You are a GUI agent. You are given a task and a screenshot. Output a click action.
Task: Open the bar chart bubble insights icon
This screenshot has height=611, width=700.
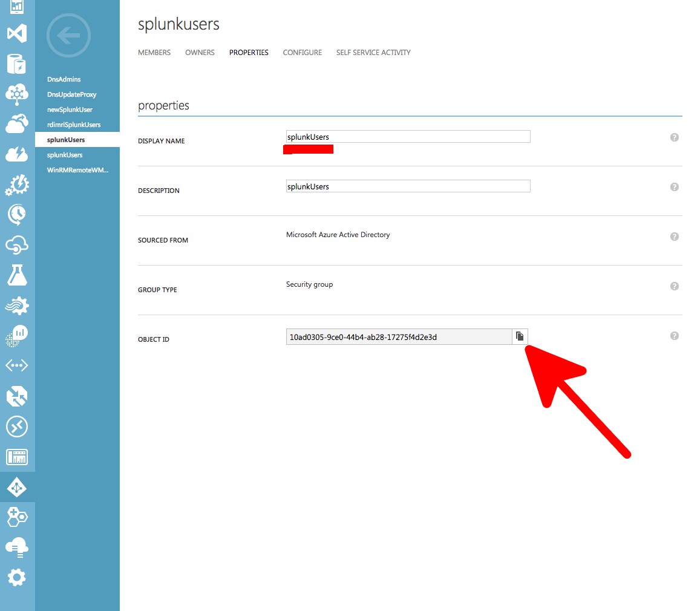[x=17, y=336]
